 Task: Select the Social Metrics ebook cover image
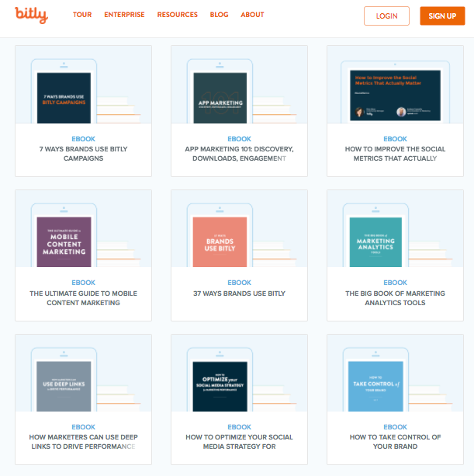(x=389, y=95)
